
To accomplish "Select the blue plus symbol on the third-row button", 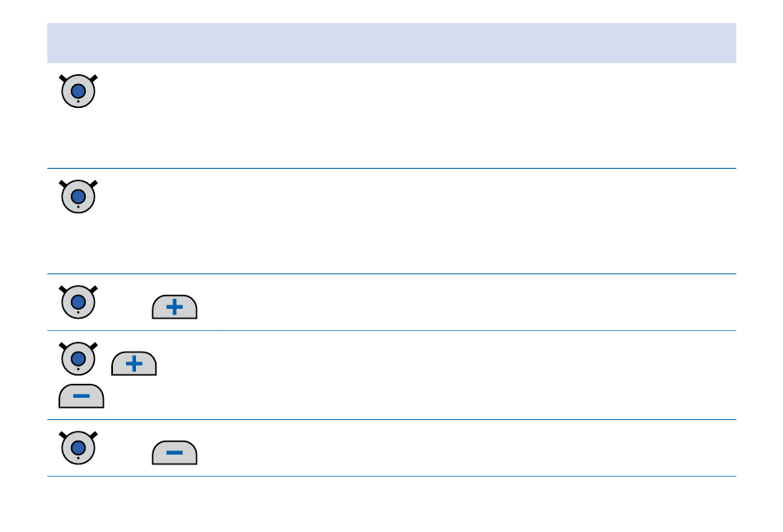I will click(174, 307).
